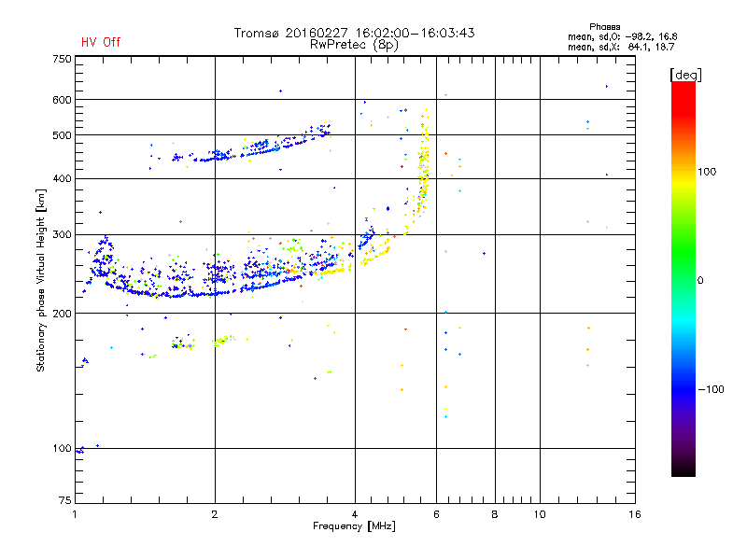747x560 pixels.
Task: Click the '300' height axis label
Action: (62, 235)
